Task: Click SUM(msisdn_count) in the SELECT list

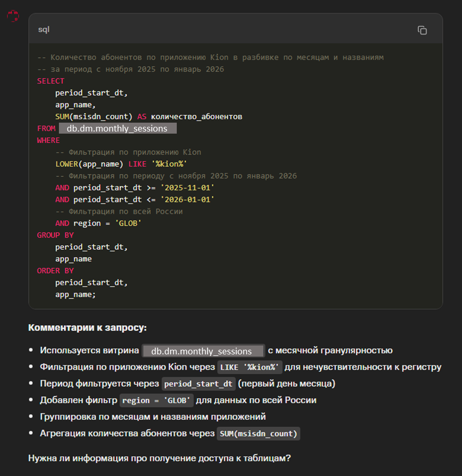Action: (x=94, y=116)
